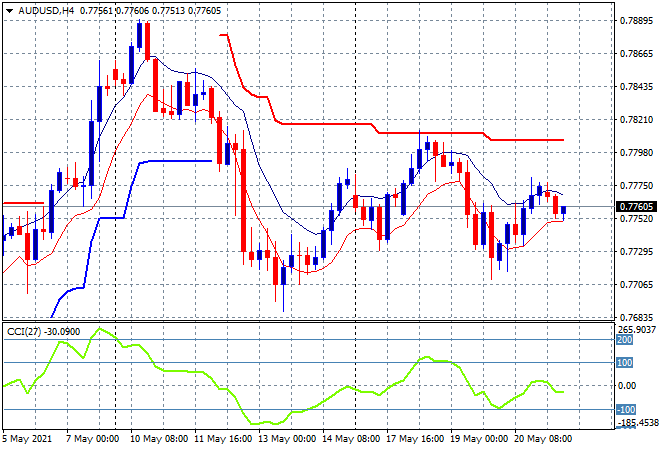Click the 5 May 2021 date label
The image size is (660, 450).
(x=30, y=438)
